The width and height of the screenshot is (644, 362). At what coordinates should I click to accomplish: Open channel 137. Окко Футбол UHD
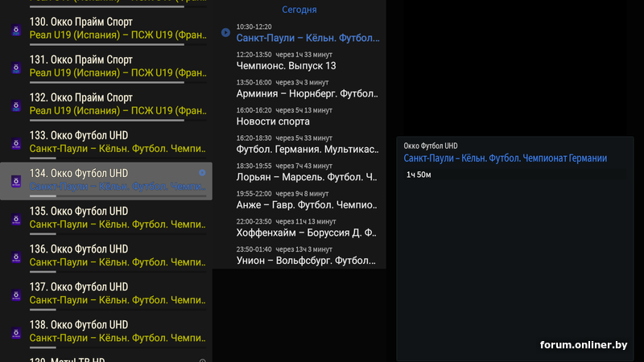click(x=106, y=294)
